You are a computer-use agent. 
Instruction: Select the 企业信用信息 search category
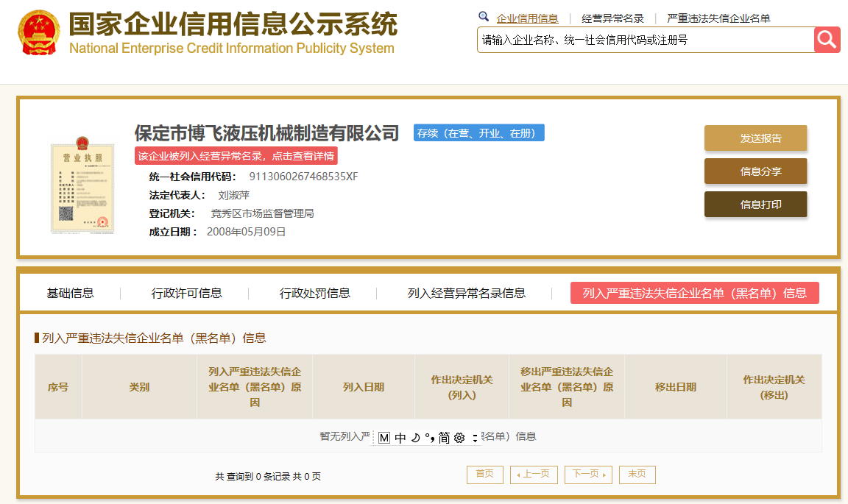527,18
